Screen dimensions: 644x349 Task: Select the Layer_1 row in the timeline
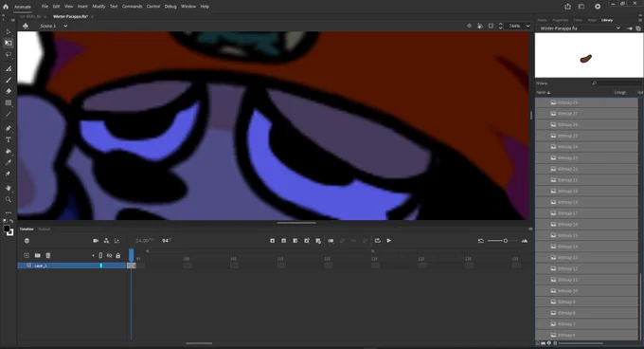(x=71, y=266)
